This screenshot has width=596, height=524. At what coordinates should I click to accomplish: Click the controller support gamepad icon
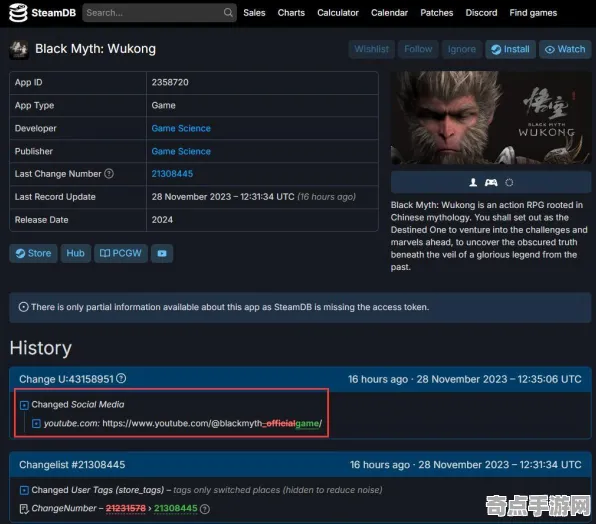point(491,183)
